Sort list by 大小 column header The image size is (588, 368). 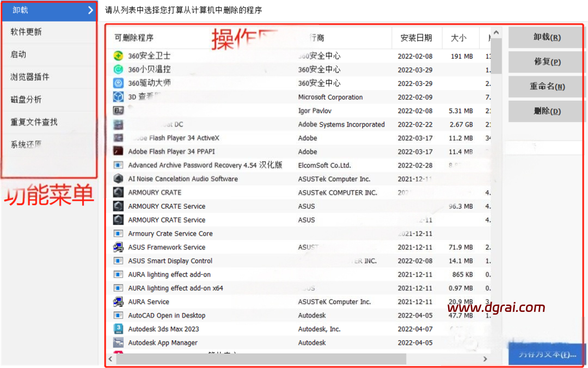coord(458,38)
